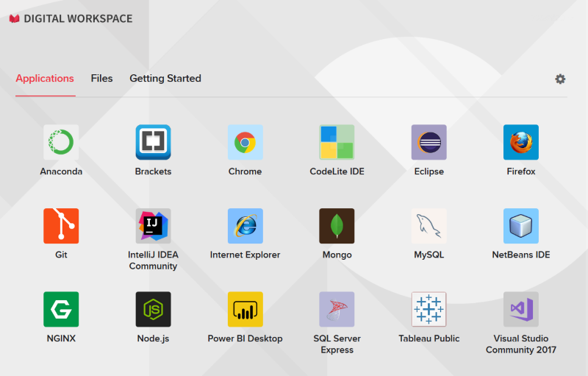
Task: Open the NGINX icon
Action: 61,309
